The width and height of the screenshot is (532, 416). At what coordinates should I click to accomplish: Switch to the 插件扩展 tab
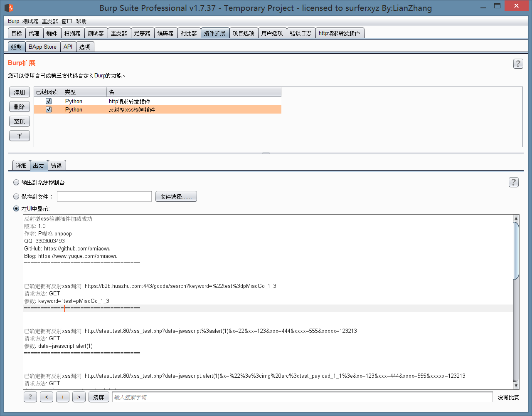click(x=215, y=33)
